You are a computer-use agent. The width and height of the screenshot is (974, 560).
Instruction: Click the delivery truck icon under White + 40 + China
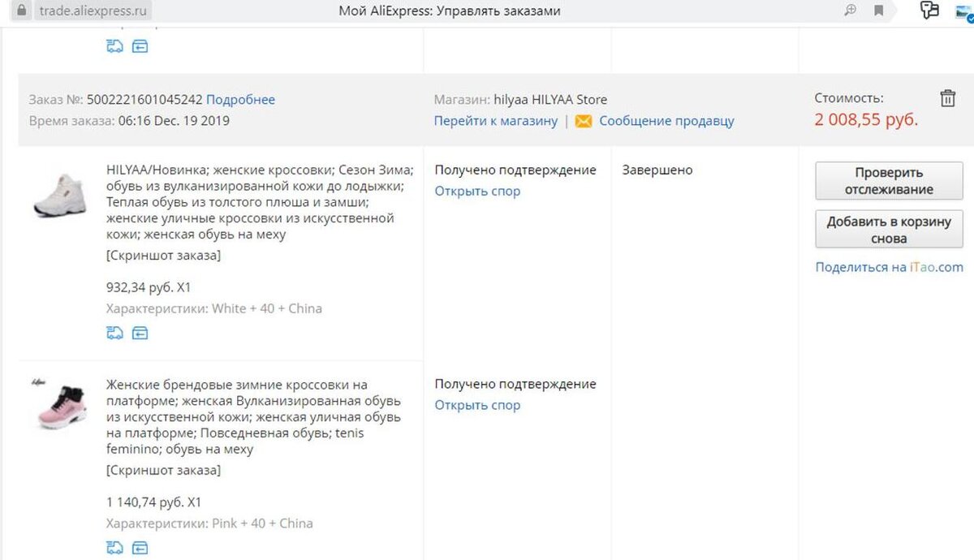(114, 333)
